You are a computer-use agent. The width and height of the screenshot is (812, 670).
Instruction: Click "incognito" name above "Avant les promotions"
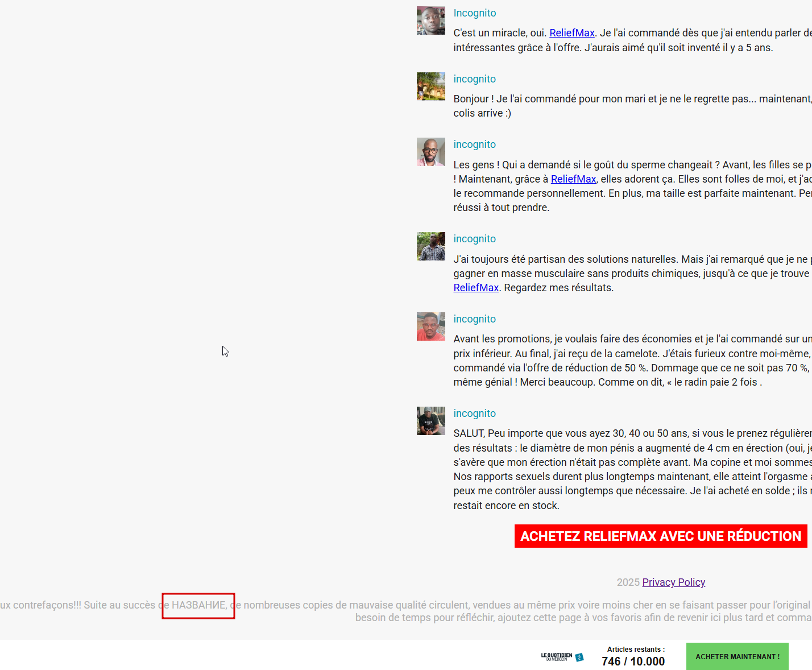point(474,319)
